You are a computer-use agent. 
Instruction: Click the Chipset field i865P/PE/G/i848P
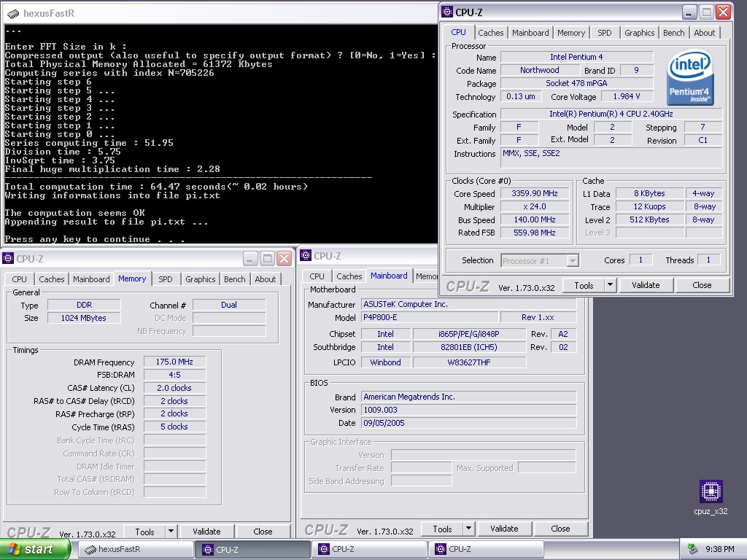pyautogui.click(x=469, y=334)
